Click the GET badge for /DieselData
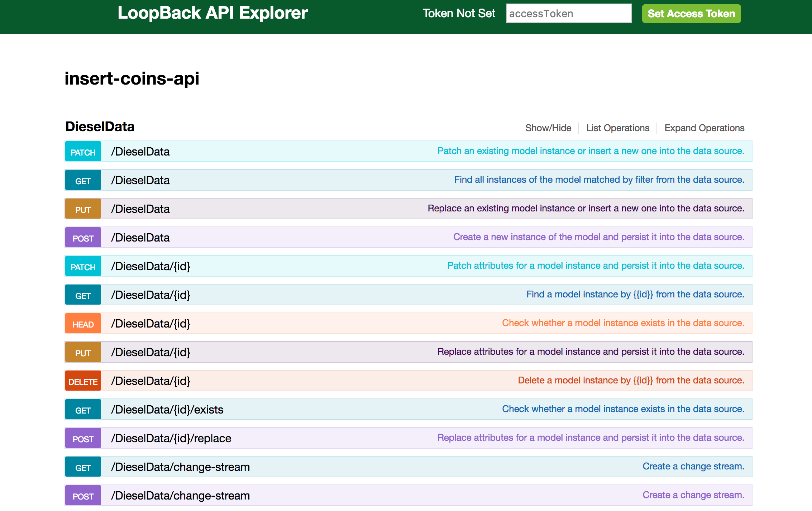The image size is (812, 511). point(83,180)
